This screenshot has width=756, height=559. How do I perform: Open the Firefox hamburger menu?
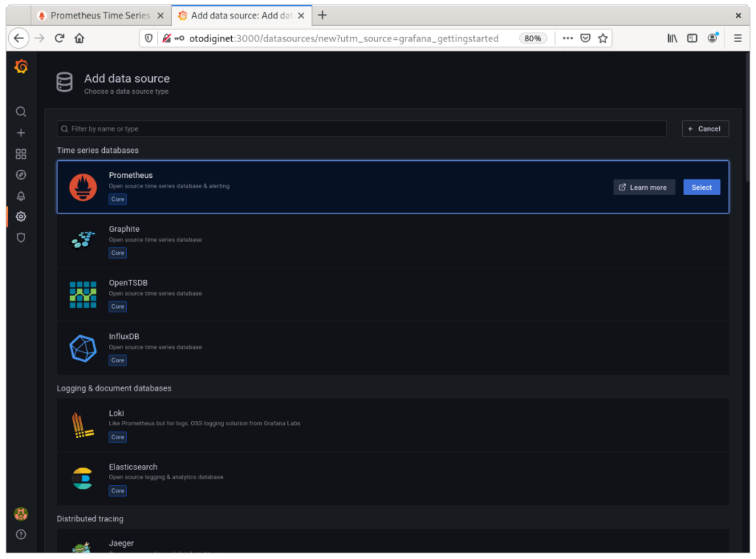pyautogui.click(x=738, y=38)
